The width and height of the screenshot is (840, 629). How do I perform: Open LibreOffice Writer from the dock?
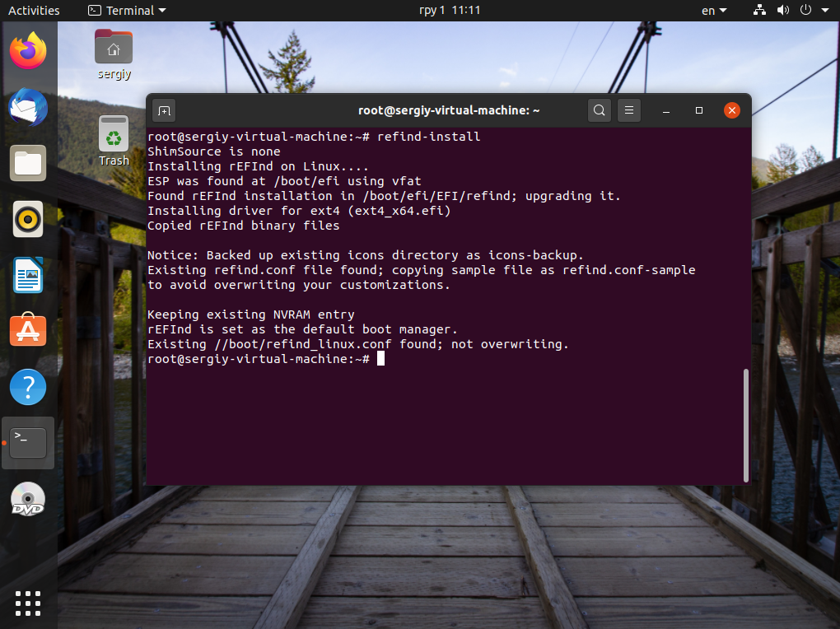pyautogui.click(x=28, y=275)
